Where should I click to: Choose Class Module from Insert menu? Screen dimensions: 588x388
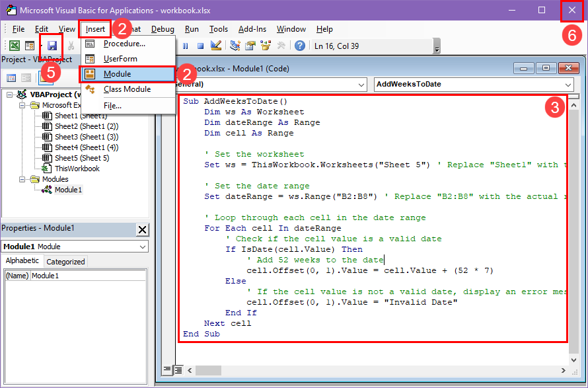128,89
